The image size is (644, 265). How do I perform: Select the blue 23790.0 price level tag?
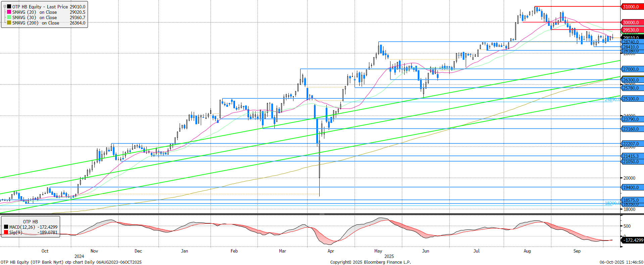pyautogui.click(x=631, y=119)
